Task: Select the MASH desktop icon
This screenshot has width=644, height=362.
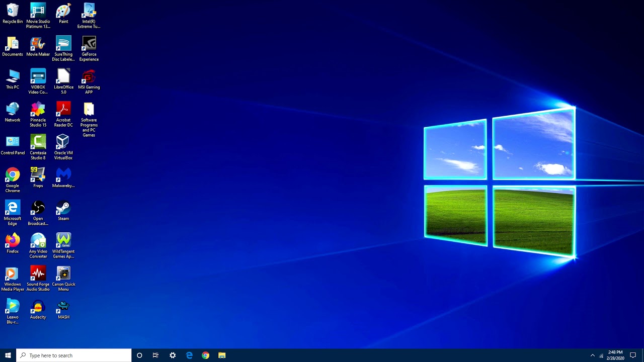Action: click(63, 309)
